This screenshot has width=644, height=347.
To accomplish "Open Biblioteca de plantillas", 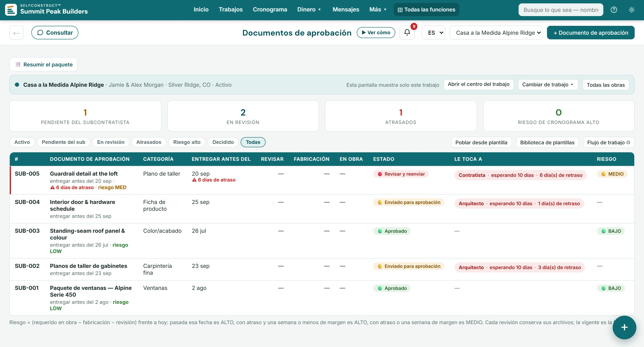I will (547, 142).
